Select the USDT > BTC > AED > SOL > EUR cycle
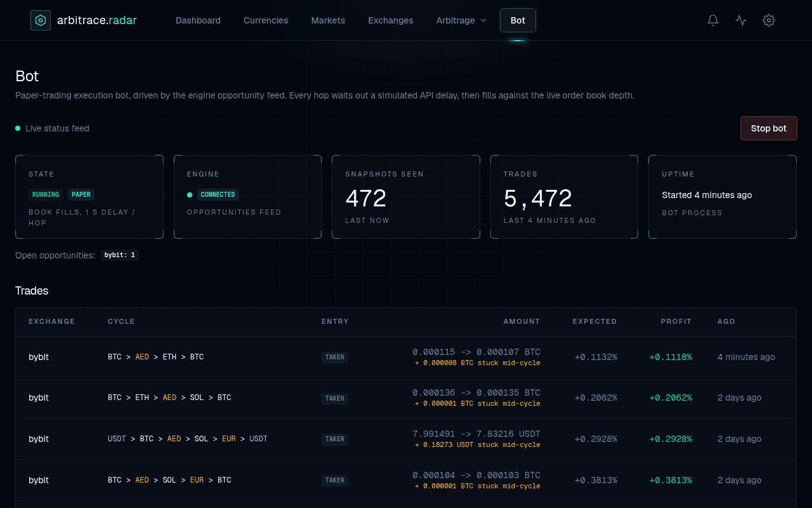 click(188, 439)
